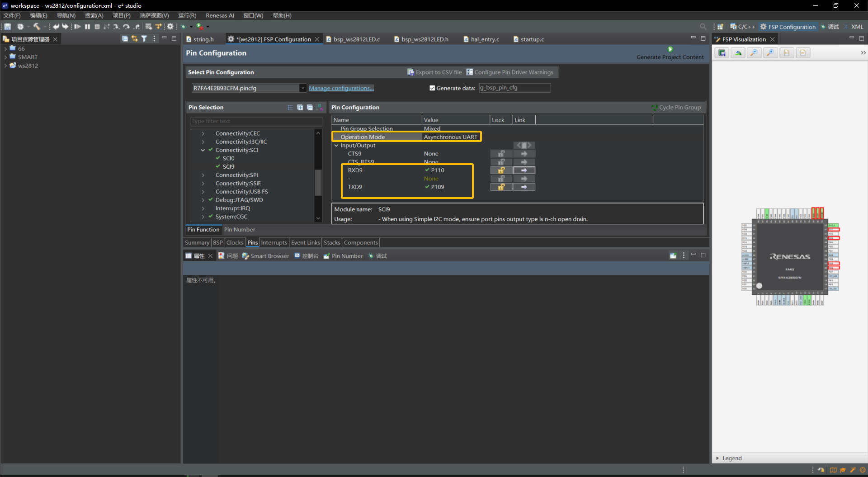Click the link arrow for RXD9 row

(x=524, y=170)
